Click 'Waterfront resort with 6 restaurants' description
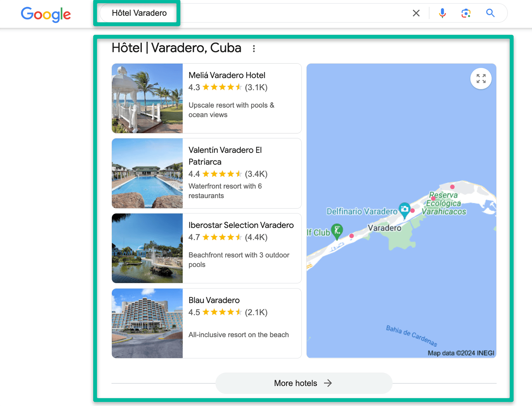This screenshot has height=406, width=532. (225, 191)
